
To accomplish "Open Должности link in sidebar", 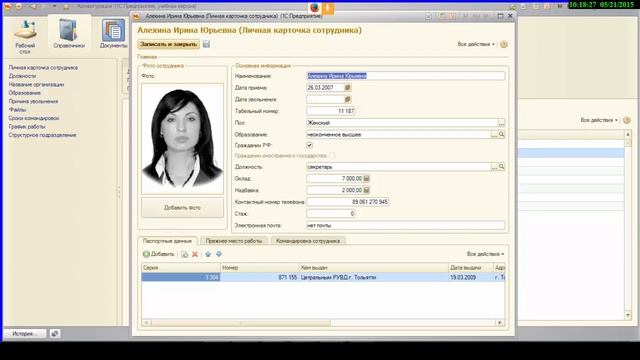I will [22, 76].
